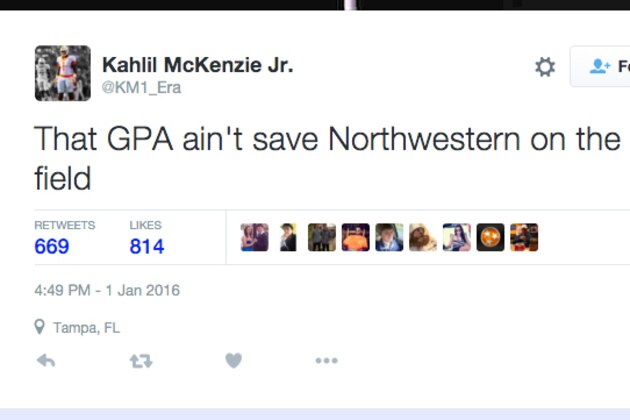Open the three-dots More options menu
630x420 pixels.
pyautogui.click(x=326, y=361)
